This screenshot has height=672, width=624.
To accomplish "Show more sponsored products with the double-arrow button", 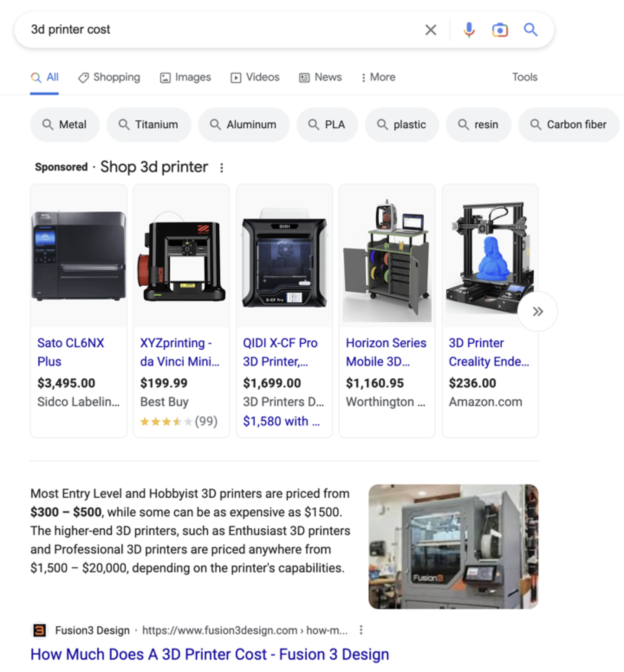I will click(x=538, y=311).
